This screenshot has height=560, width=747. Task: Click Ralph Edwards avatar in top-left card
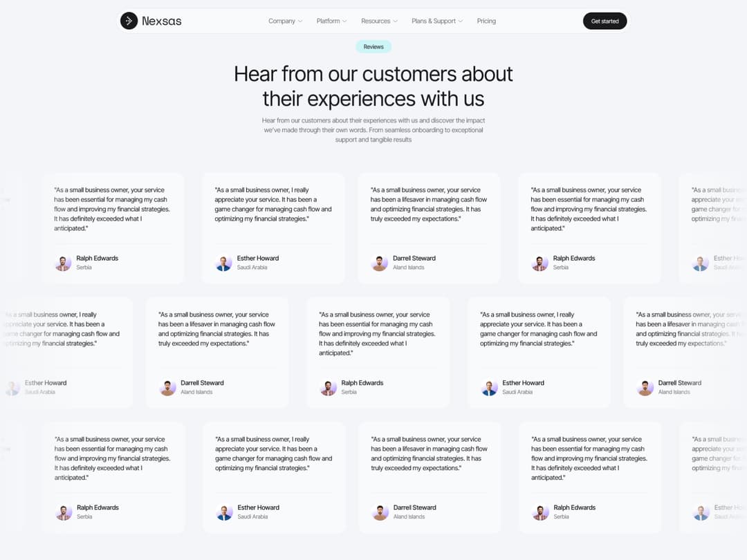tap(63, 263)
